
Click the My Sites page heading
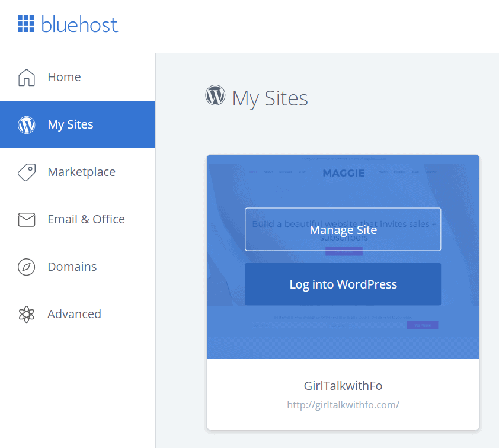click(270, 98)
